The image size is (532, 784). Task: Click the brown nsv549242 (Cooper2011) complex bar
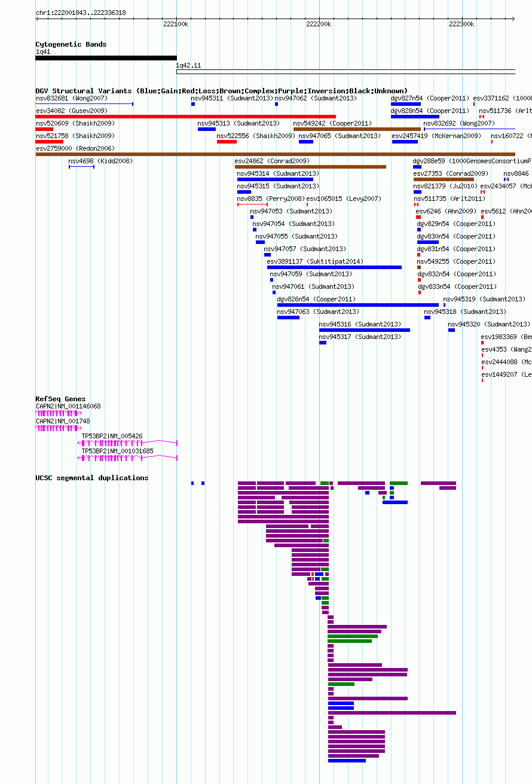pyautogui.click(x=357, y=129)
